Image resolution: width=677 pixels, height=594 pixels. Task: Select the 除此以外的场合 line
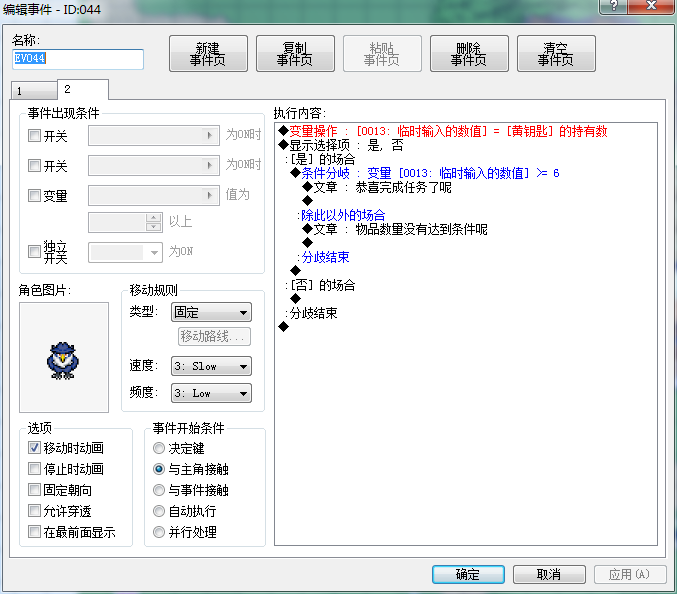(x=342, y=215)
